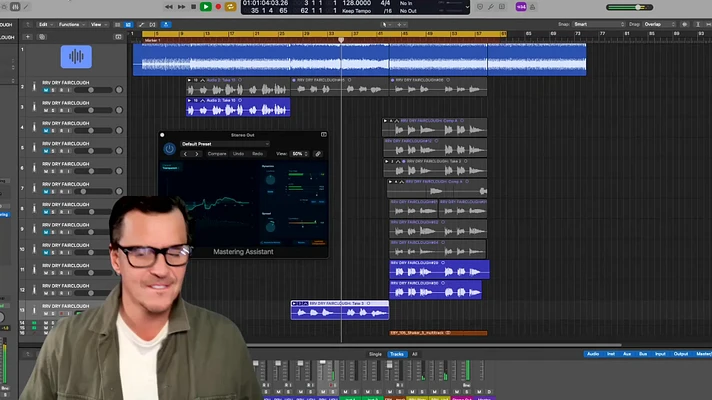
Task: Toggle the purple count-in 1234 button
Action: pos(521,7)
